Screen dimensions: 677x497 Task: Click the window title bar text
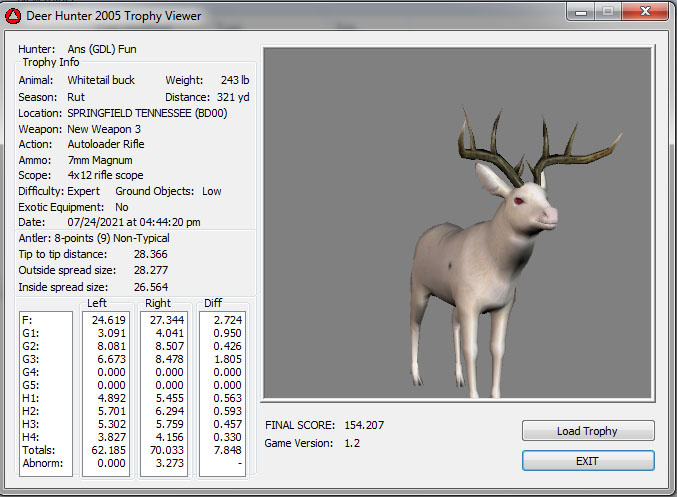(114, 16)
